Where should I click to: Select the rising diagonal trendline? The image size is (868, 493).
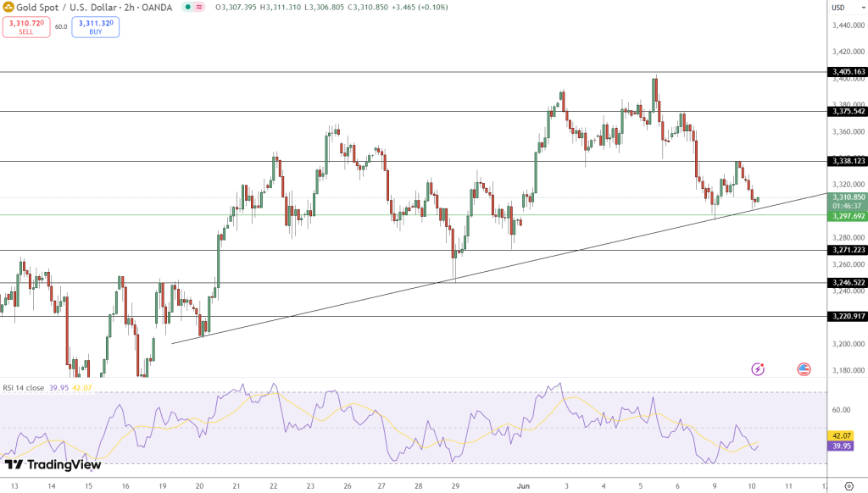point(498,269)
